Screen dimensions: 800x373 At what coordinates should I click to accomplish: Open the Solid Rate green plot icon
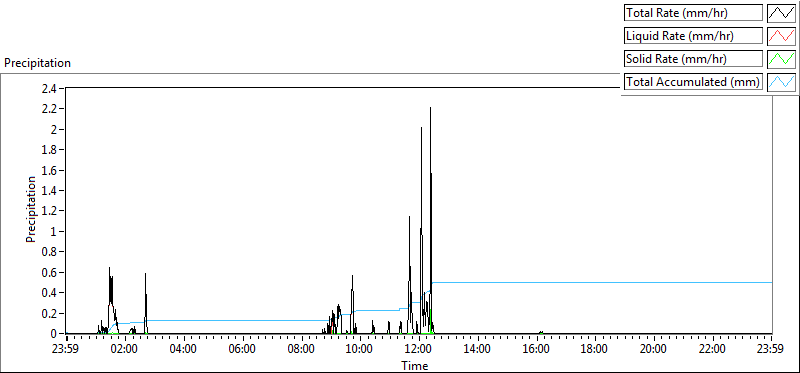[x=782, y=59]
